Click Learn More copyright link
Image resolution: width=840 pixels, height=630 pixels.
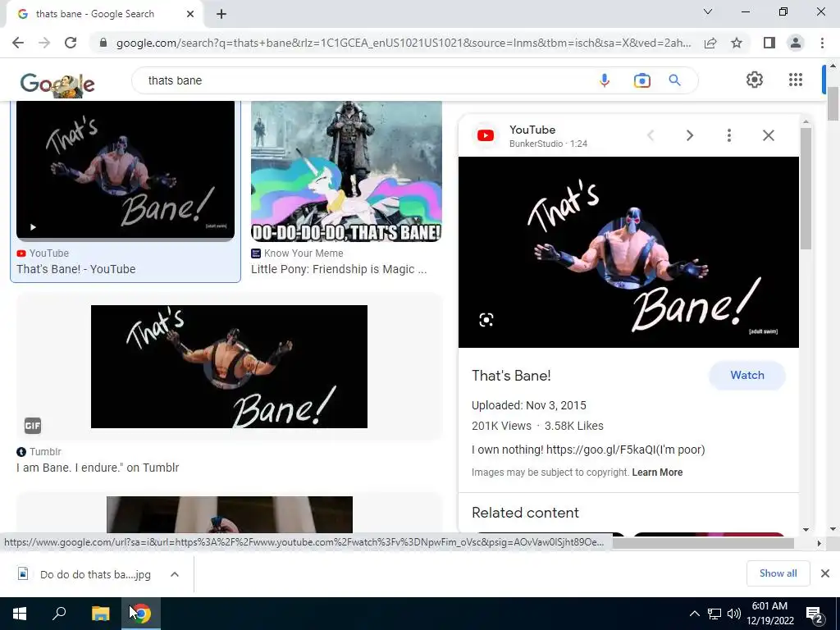[x=657, y=472]
